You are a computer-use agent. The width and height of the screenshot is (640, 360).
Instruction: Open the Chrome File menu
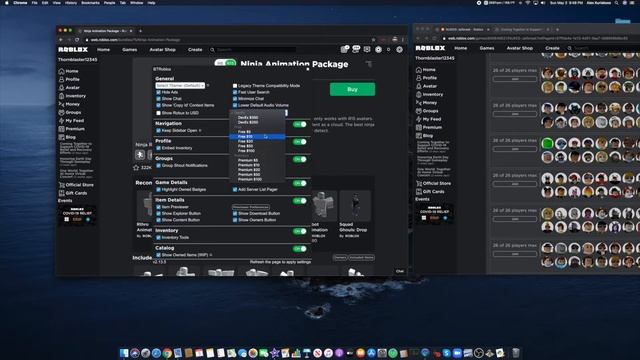tap(35, 2)
